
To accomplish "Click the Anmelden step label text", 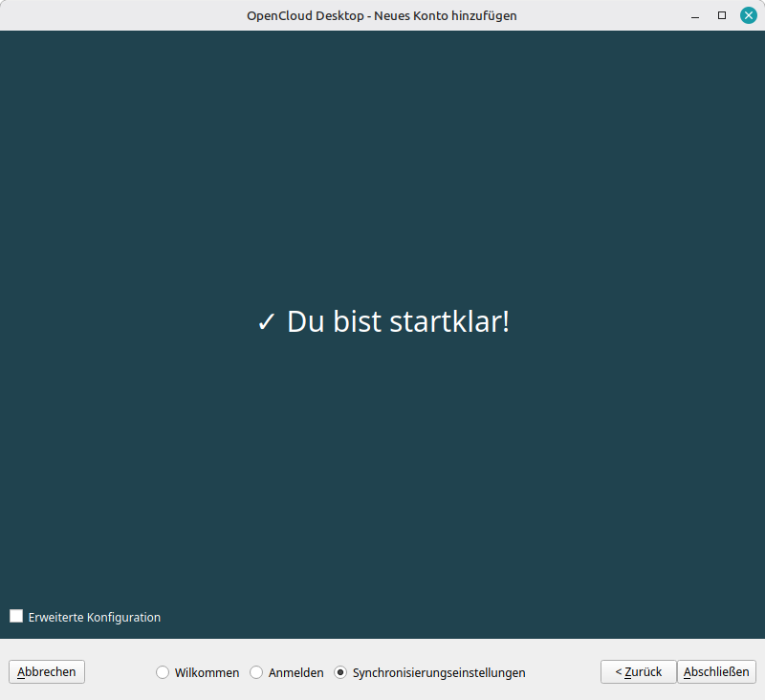I will point(296,672).
